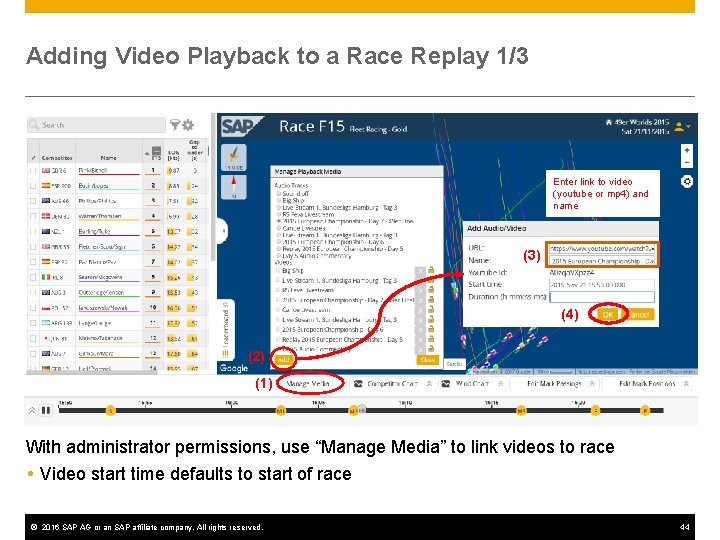Click the Start time field
The width and height of the screenshot is (720, 540).
pyautogui.click(x=602, y=285)
